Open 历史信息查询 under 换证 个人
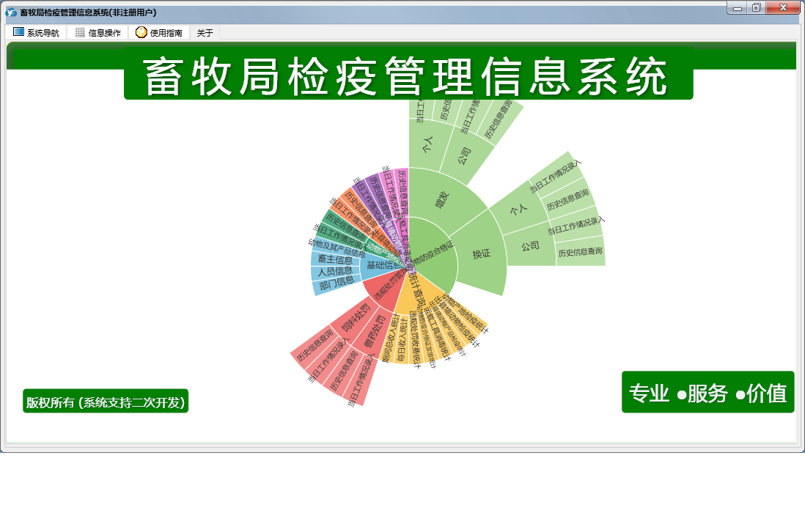Image resolution: width=805 pixels, height=532 pixels. click(x=567, y=200)
